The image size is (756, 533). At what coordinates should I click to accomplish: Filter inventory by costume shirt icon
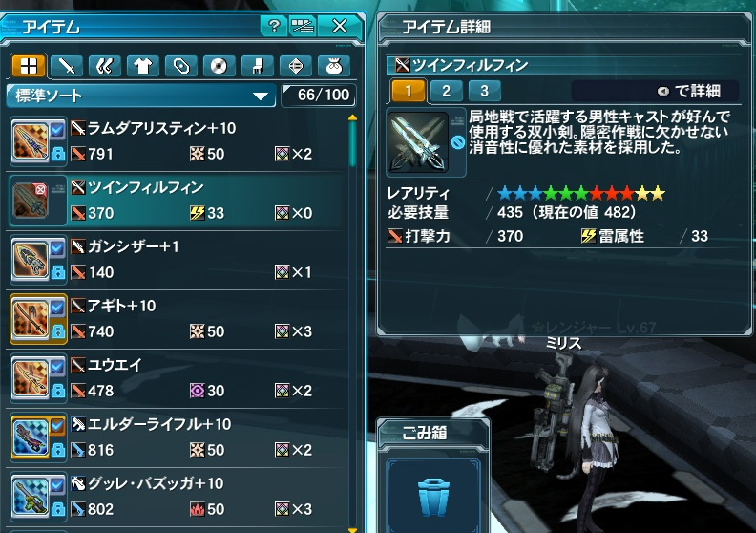click(x=143, y=66)
